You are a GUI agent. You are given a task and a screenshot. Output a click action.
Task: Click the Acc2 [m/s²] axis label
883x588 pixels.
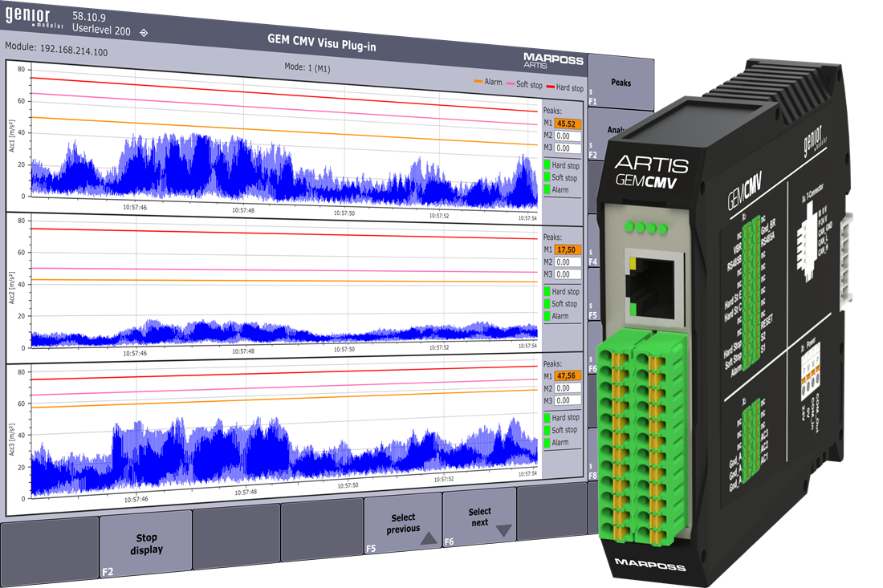(12, 287)
